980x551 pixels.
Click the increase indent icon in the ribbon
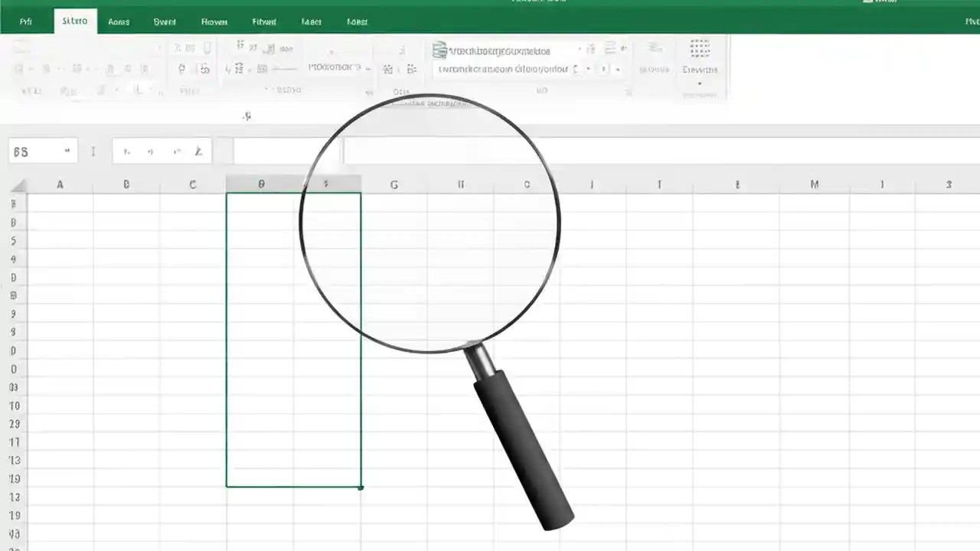click(x=239, y=69)
